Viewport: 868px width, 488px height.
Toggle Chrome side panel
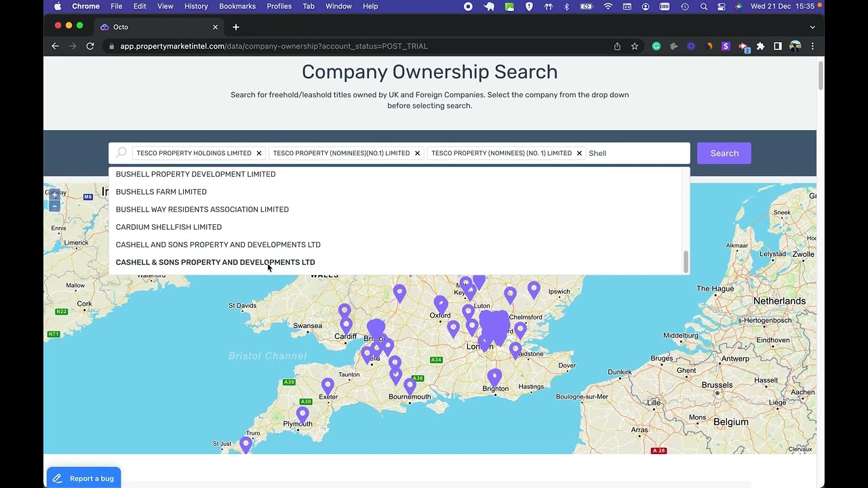[x=778, y=46]
